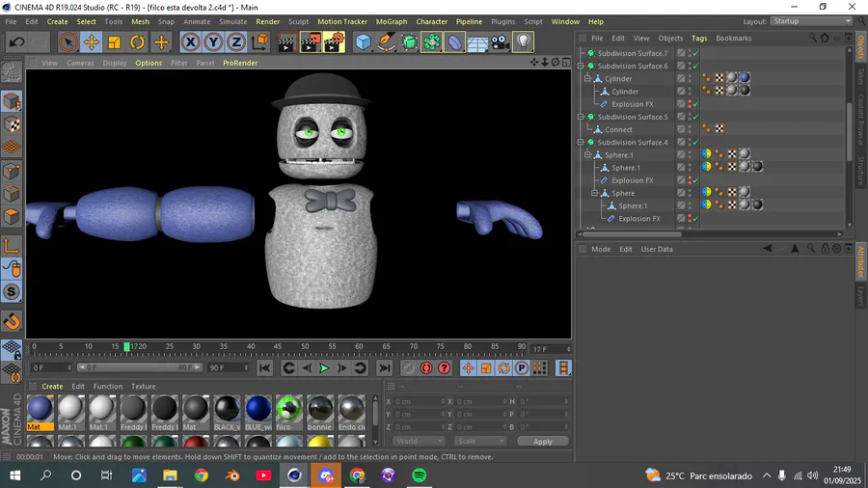This screenshot has height=488, width=868.
Task: Select the Spline Pen tool
Action: (386, 42)
